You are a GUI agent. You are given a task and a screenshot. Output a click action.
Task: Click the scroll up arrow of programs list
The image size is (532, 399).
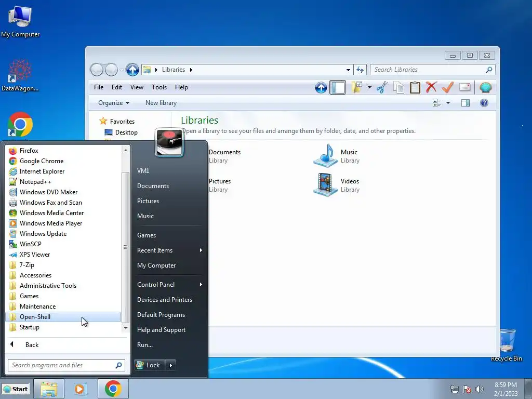point(126,150)
